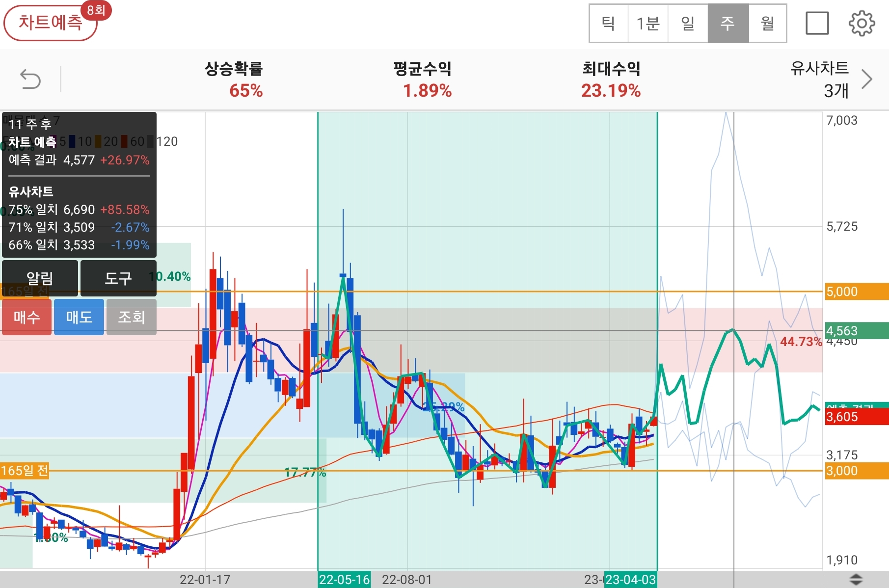
Task: Open chart settings gear icon
Action: tap(862, 23)
